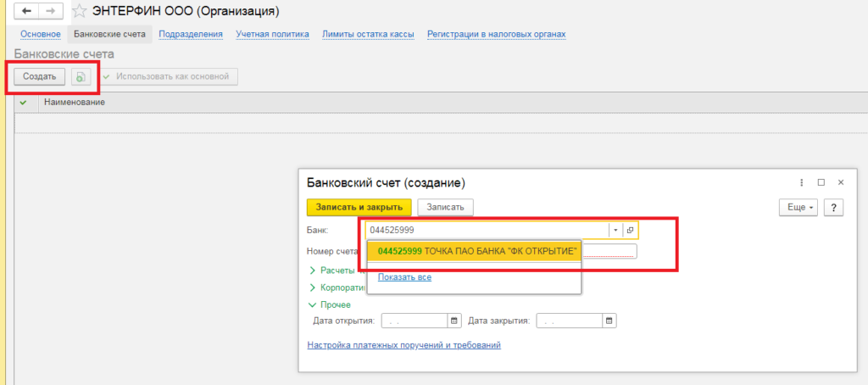Collapse the Прочее section

(331, 304)
